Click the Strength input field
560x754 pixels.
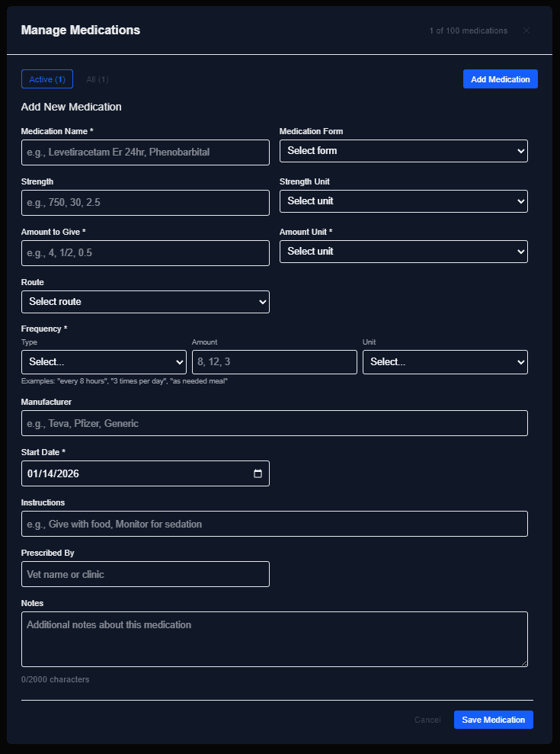coord(145,202)
